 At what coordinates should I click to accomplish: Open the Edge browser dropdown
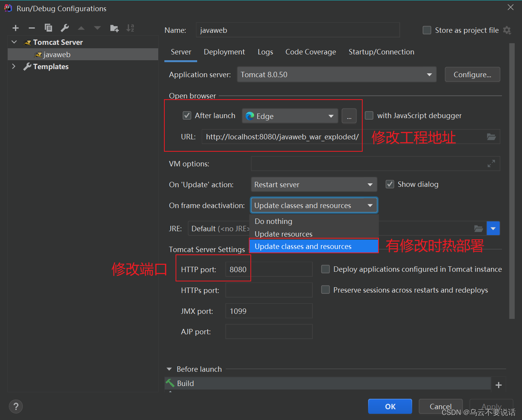[290, 116]
